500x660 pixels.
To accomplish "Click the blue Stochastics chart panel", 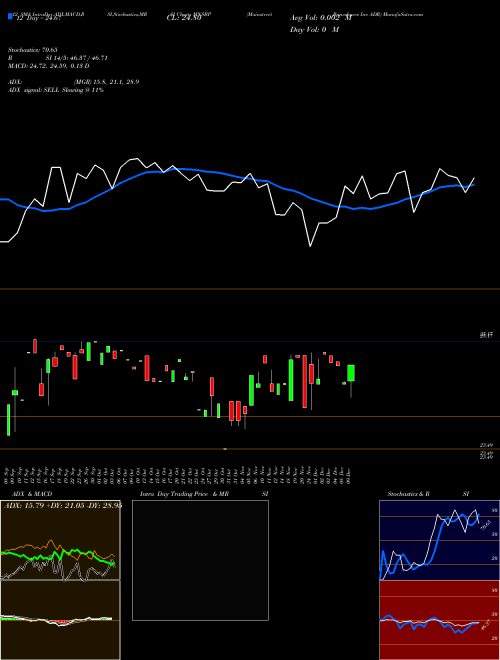I will (439, 540).
